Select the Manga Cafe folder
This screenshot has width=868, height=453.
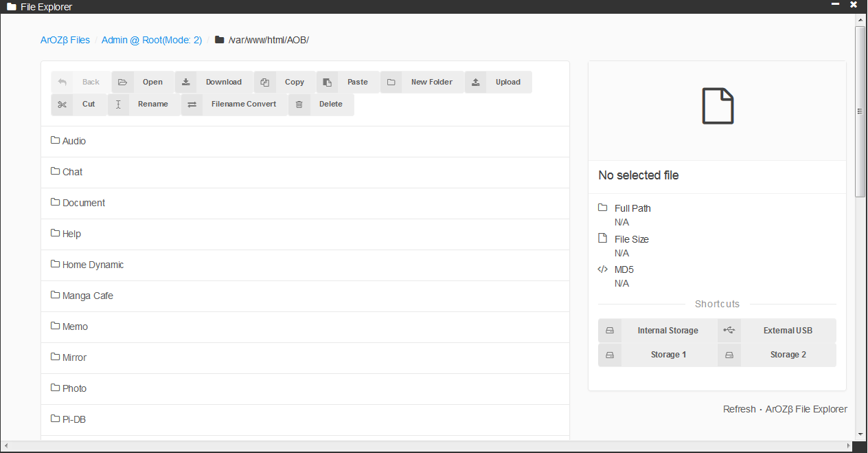87,296
